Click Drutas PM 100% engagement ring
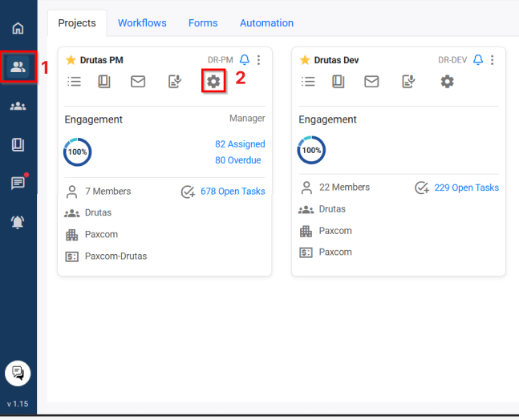The width and height of the screenshot is (519, 420). pyautogui.click(x=77, y=151)
